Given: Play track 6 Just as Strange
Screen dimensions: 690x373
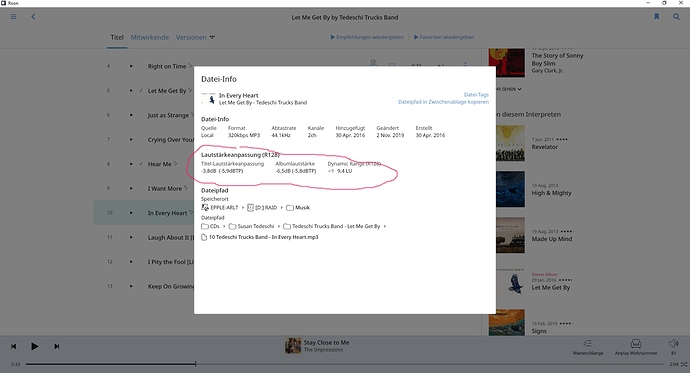Looking at the screenshot, I should (131, 115).
